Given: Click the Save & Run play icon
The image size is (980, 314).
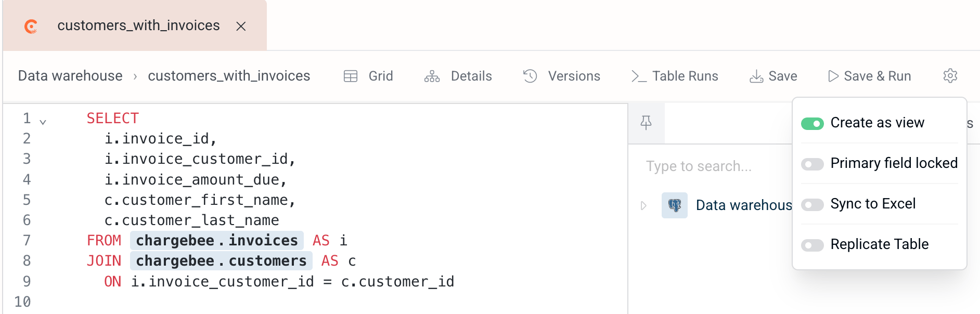Looking at the screenshot, I should pyautogui.click(x=833, y=76).
